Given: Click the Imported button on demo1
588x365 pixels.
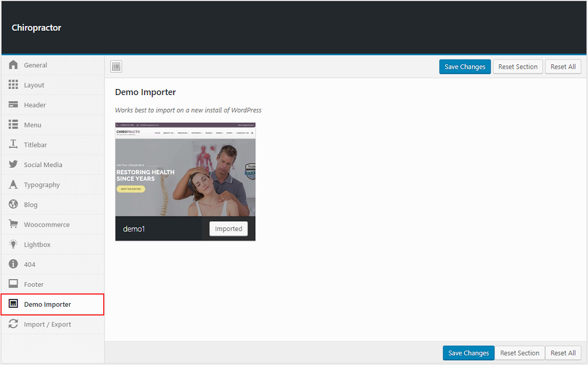Looking at the screenshot, I should click(228, 229).
